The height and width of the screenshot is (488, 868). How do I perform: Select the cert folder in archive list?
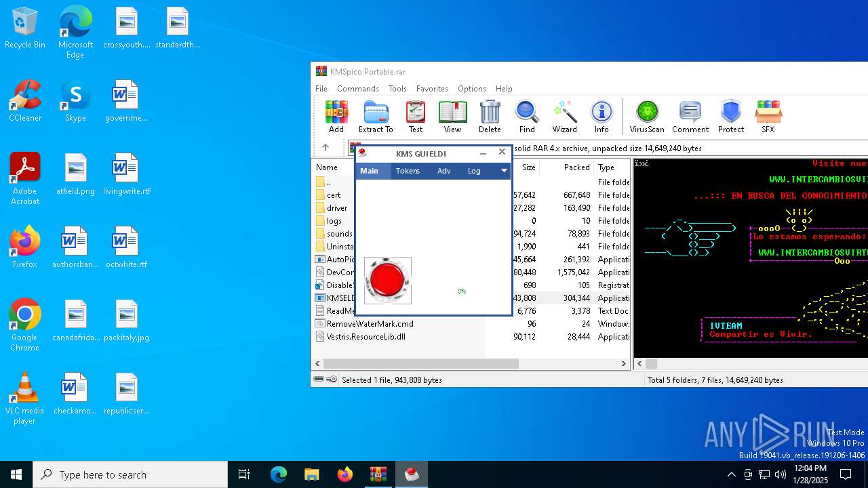coord(334,195)
